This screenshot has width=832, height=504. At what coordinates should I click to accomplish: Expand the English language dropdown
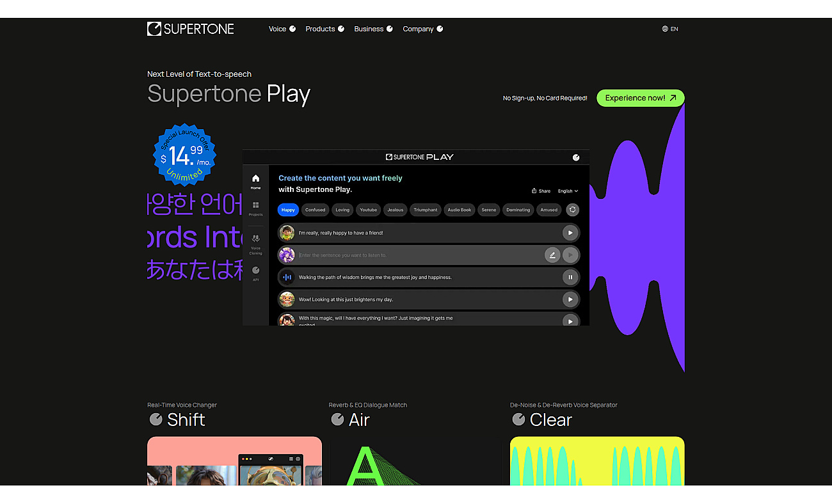tap(568, 191)
